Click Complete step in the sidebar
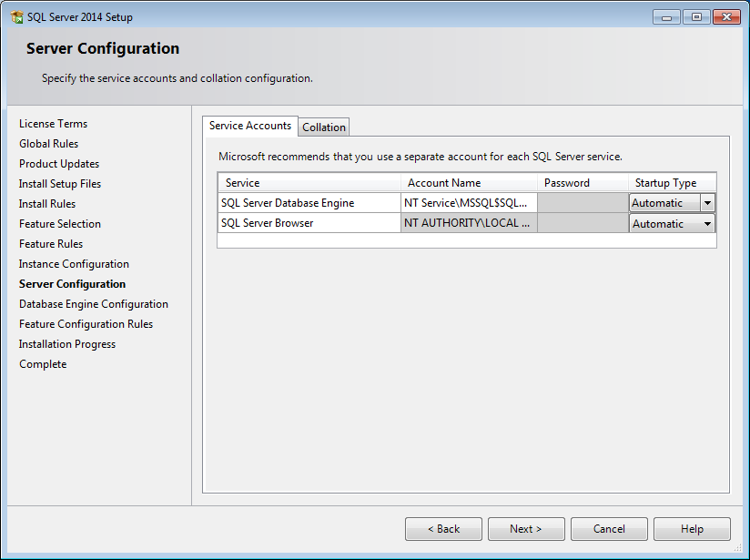Screen dimensions: 750x560 coord(43,364)
